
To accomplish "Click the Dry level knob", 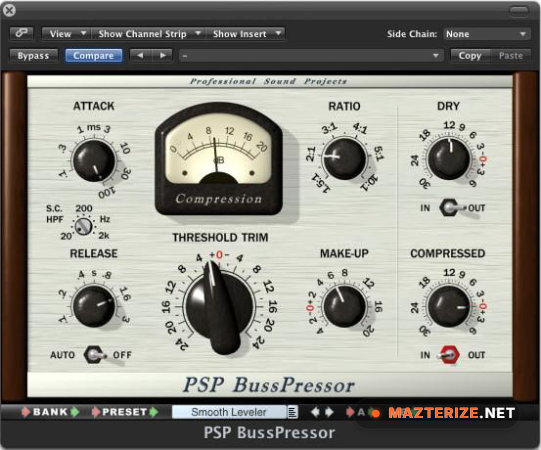I will [x=449, y=158].
